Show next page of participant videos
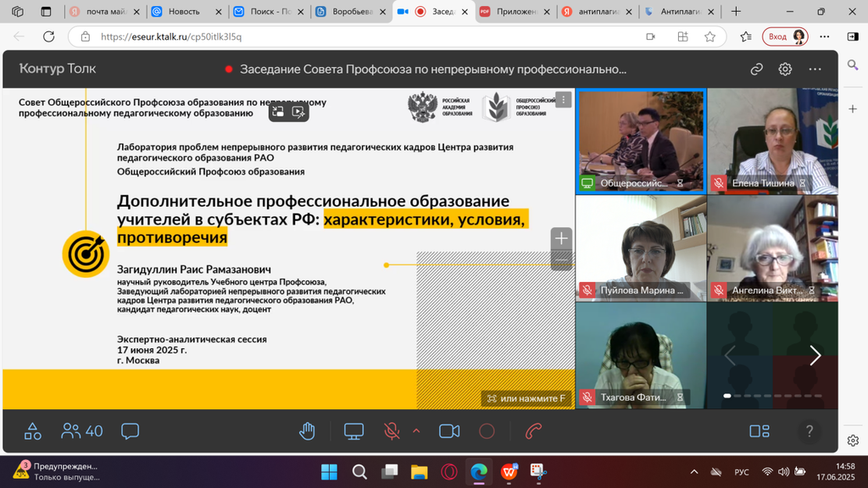The height and width of the screenshot is (488, 868). (815, 356)
